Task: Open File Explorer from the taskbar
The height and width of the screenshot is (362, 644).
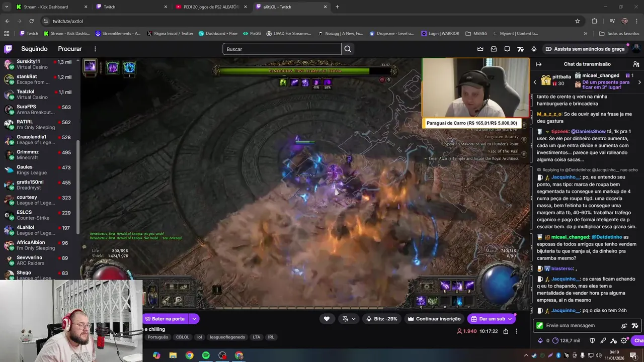Action: pos(173,355)
